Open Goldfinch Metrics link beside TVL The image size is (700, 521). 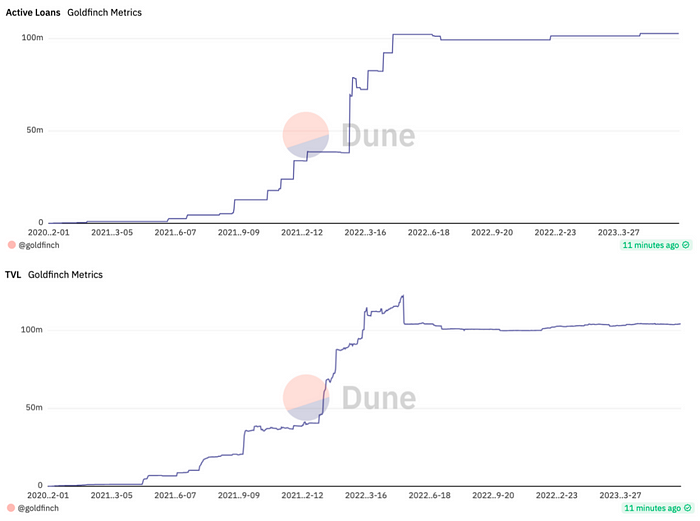pos(65,275)
